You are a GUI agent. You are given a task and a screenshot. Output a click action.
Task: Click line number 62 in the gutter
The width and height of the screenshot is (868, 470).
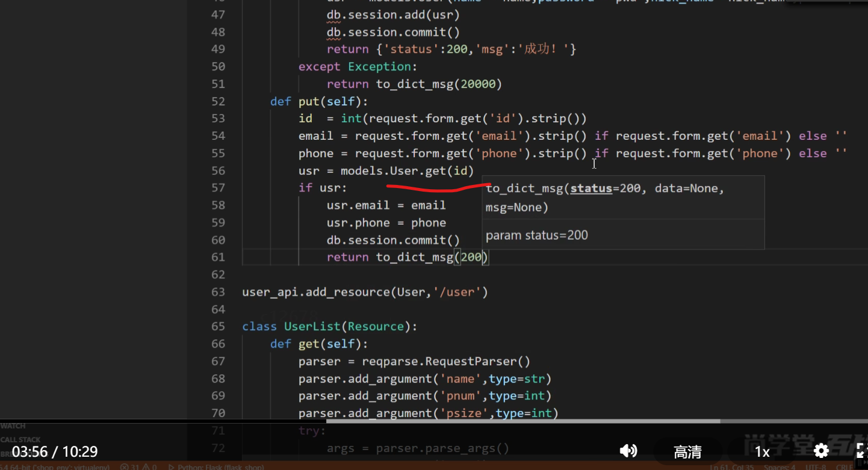click(218, 275)
